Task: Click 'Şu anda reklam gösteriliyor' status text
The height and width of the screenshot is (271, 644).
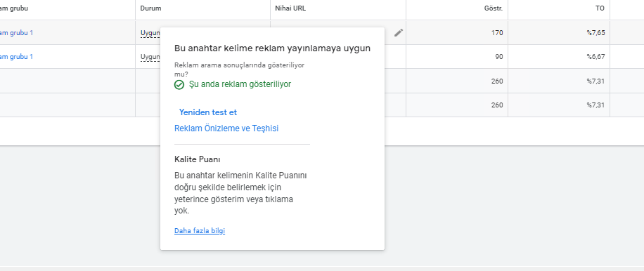Action: 240,84
